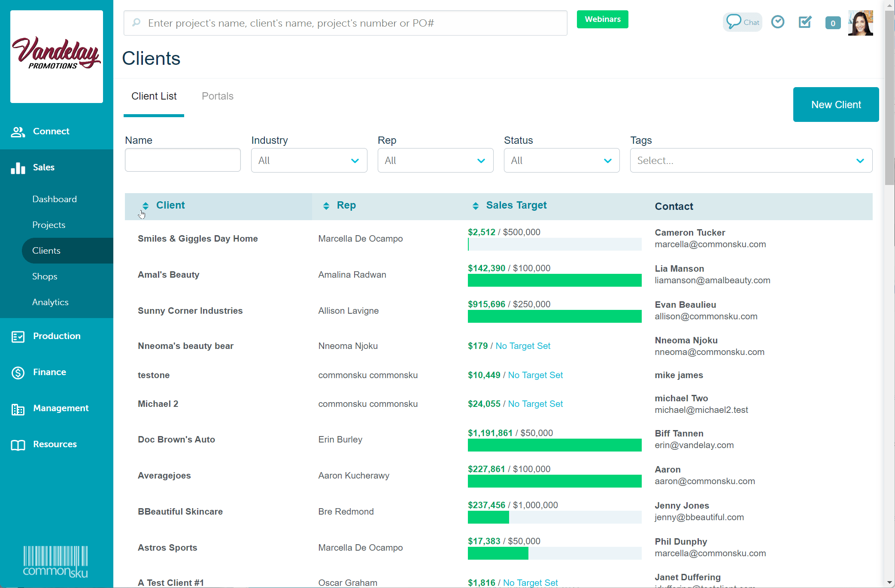The image size is (895, 588).
Task: Click the clock checkmark icon in header
Action: click(x=777, y=22)
